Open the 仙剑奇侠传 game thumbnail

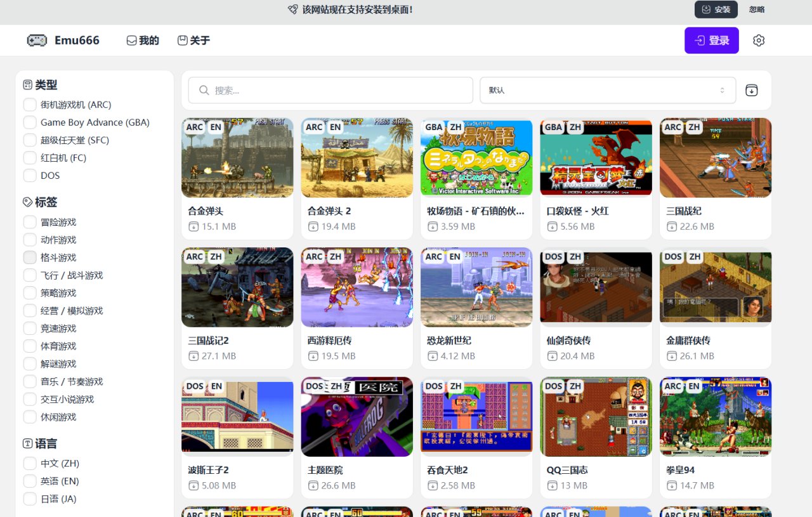[x=596, y=287]
